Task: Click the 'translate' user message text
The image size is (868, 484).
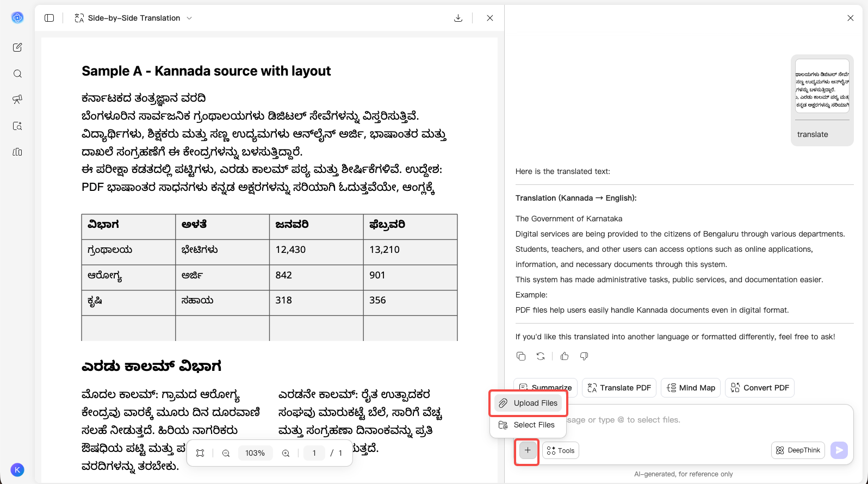Action: (x=813, y=134)
